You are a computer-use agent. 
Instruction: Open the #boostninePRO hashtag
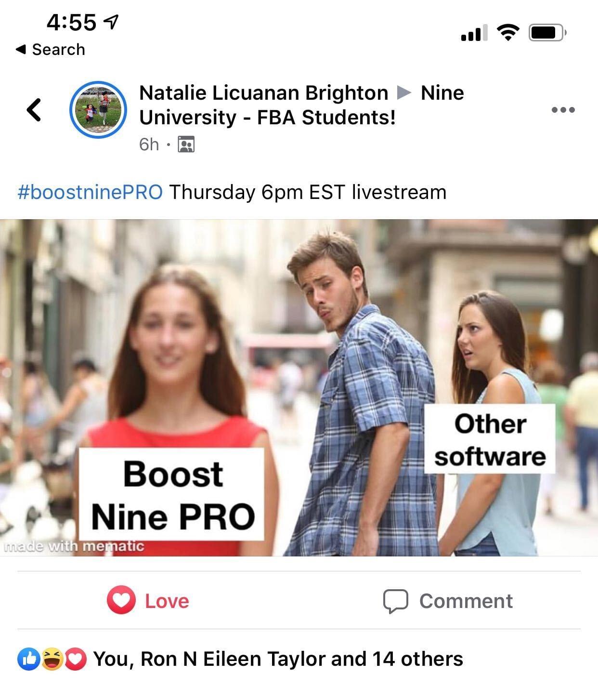90,192
